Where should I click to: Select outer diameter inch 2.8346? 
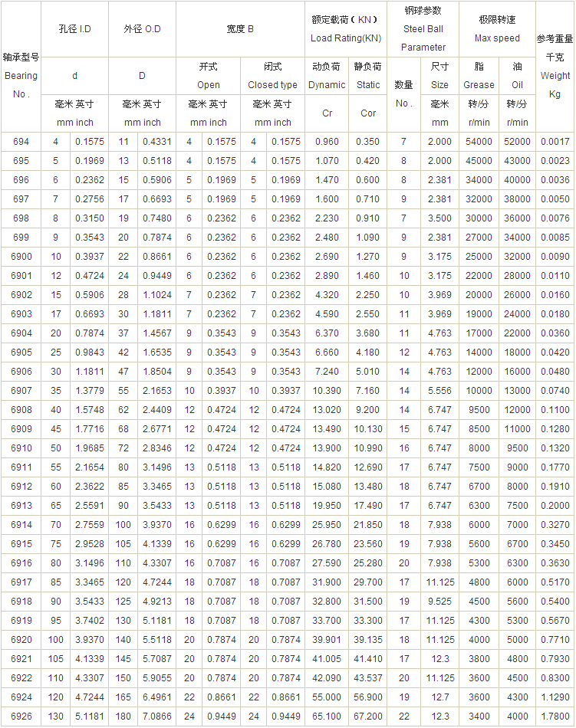pos(157,448)
